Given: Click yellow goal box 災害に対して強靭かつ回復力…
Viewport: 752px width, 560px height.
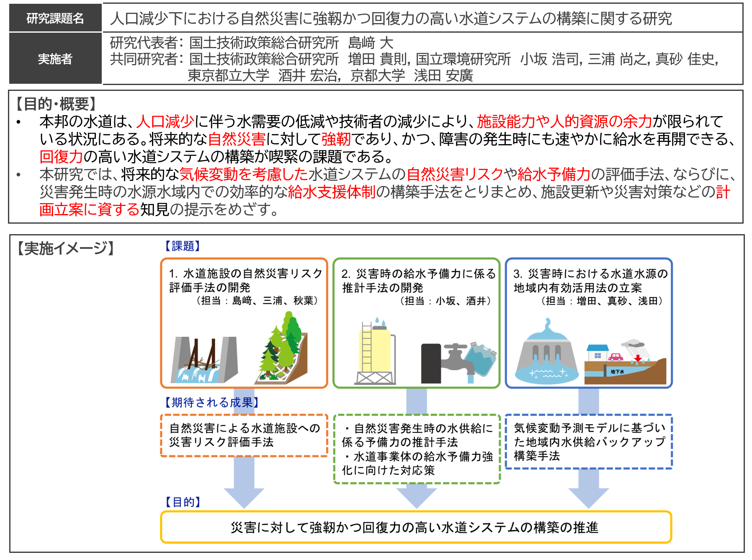Looking at the screenshot, I should click(416, 527).
